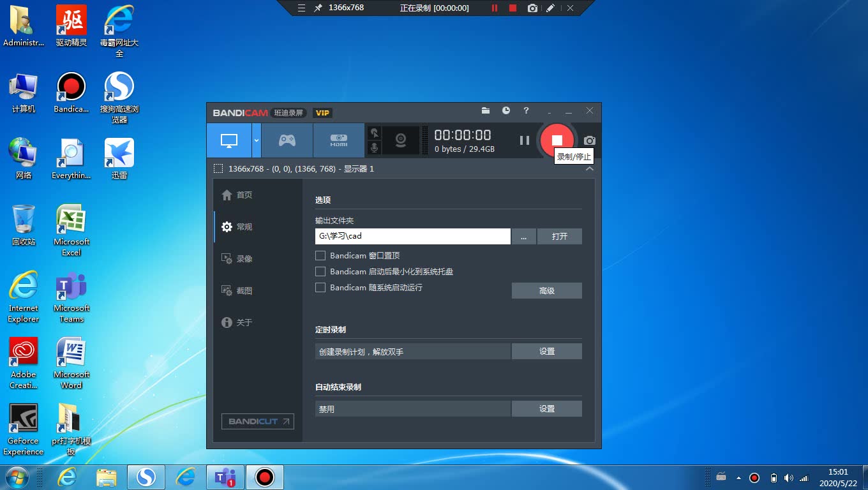Viewport: 868px width, 490px height.
Task: Click the VIP badge
Action: tap(323, 113)
